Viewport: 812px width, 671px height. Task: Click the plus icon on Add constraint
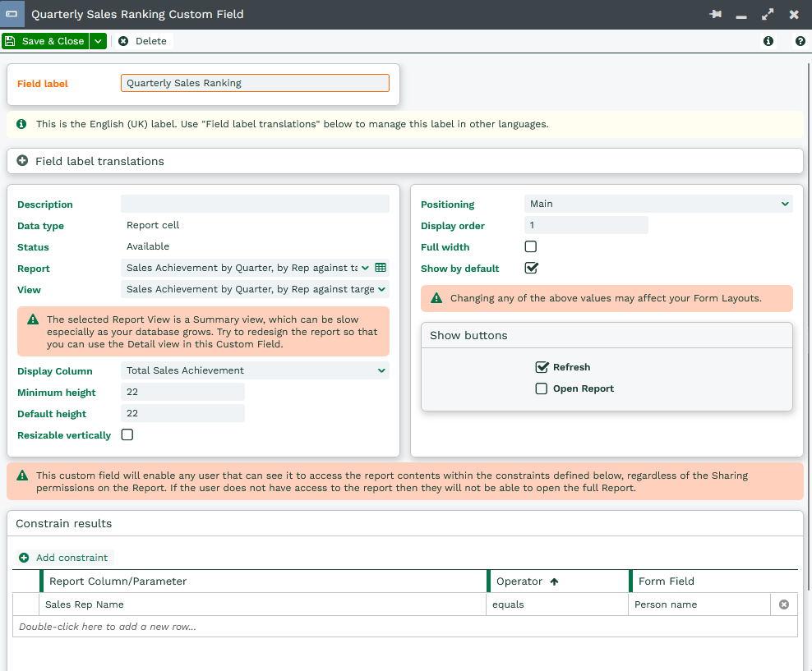(24, 558)
